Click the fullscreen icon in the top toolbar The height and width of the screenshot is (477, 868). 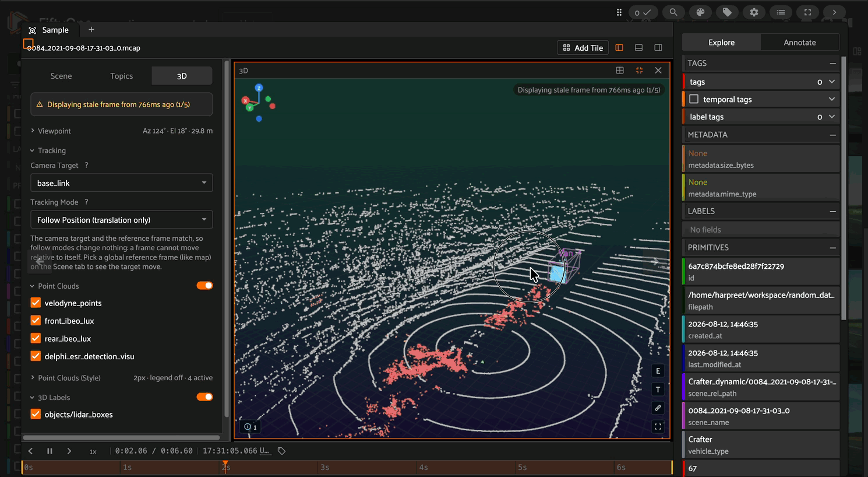pyautogui.click(x=807, y=12)
